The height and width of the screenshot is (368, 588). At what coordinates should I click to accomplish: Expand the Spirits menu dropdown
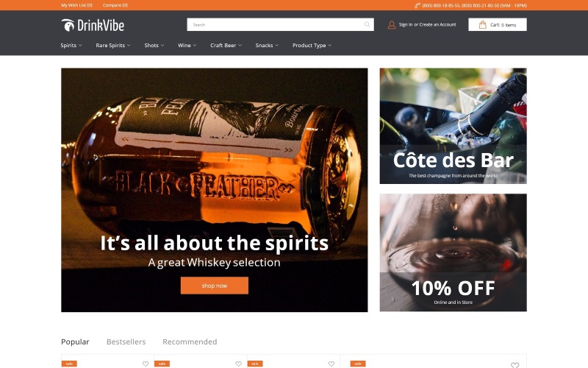(71, 46)
